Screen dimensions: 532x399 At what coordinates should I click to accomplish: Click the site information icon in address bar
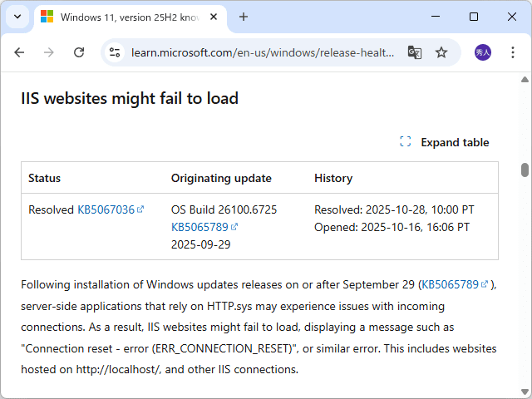point(116,52)
